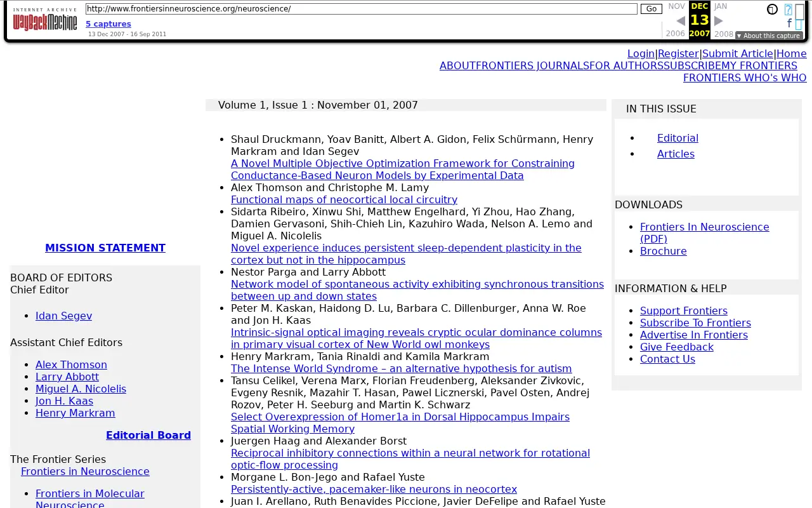Viewport: 812px width, 508px height.
Task: Click the Wayback URL input field
Action: (362, 9)
